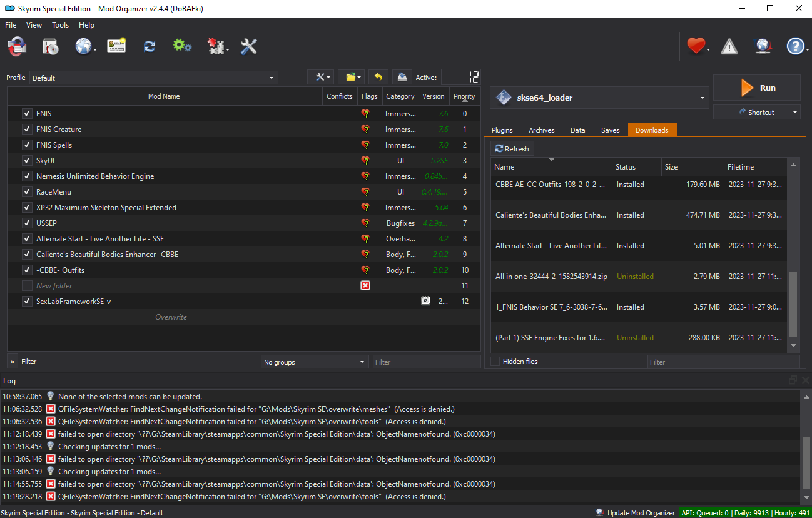Click the scroll down arrow in Downloads list
The height and width of the screenshot is (518, 812).
794,345
